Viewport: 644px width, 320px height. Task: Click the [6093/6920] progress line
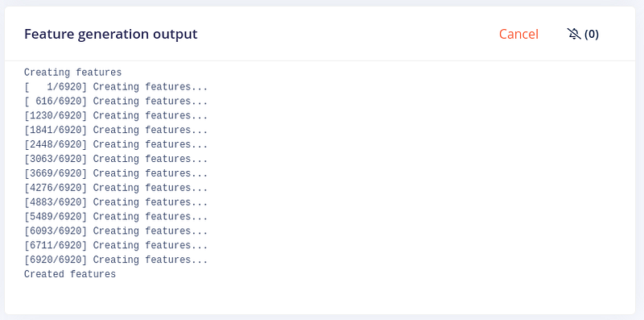(116, 231)
